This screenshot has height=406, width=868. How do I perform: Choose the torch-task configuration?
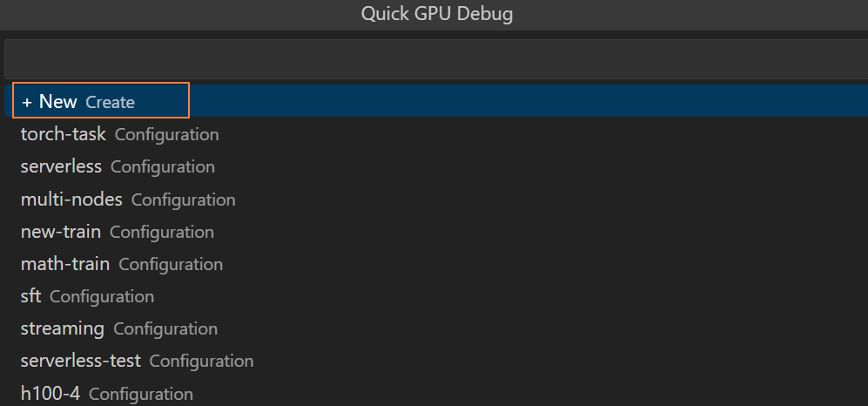tap(64, 134)
